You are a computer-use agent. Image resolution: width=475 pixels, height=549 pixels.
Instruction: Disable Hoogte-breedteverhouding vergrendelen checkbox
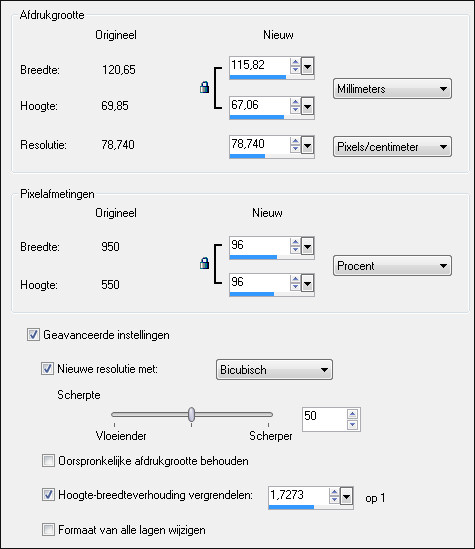coord(48,495)
